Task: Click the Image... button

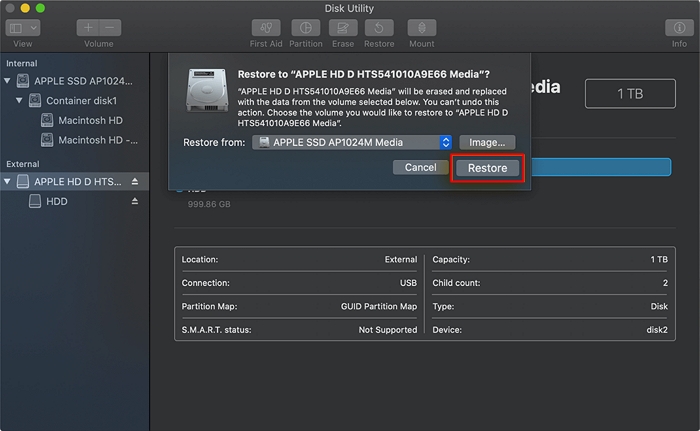Action: (487, 143)
